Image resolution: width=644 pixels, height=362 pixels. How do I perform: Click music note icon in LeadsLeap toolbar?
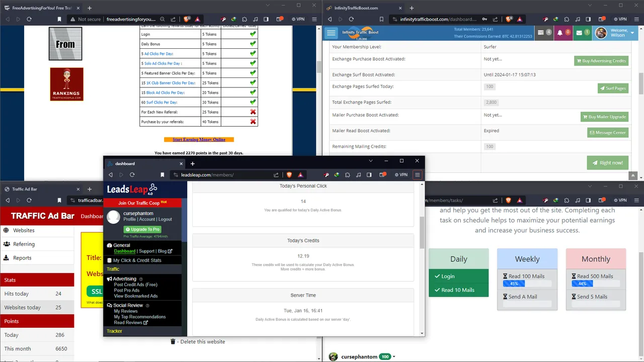[358, 174]
